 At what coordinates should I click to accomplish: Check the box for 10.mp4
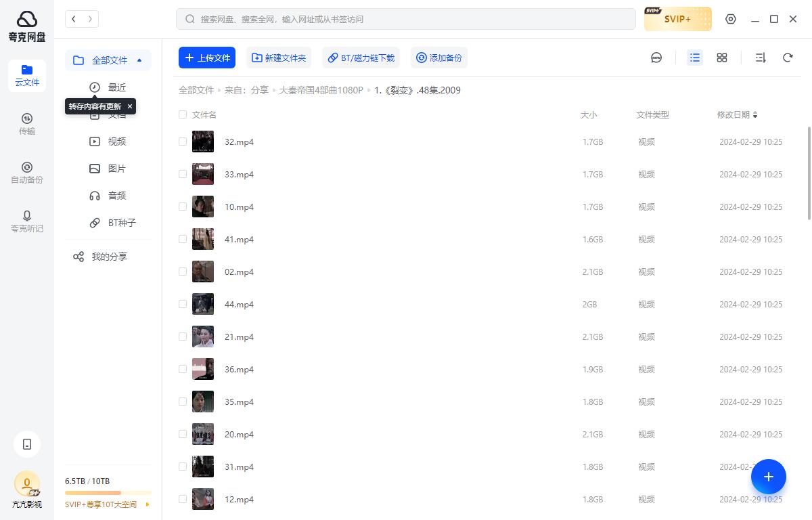coord(183,207)
